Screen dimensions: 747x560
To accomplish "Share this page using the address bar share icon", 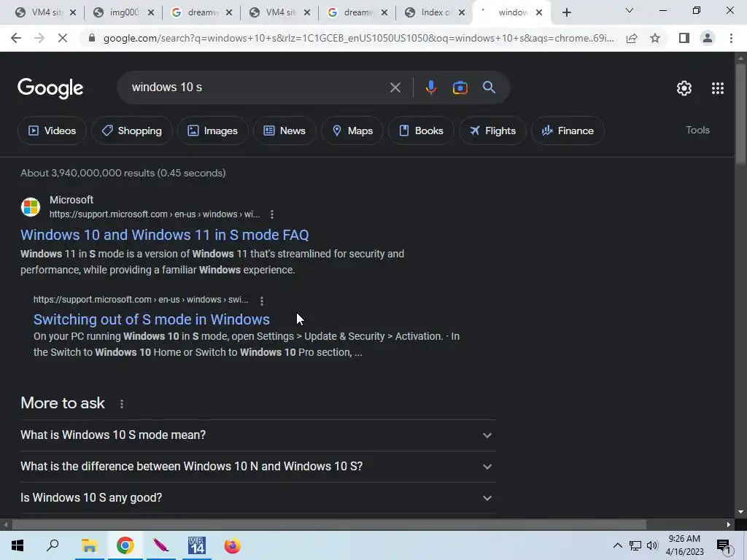I will (x=632, y=38).
